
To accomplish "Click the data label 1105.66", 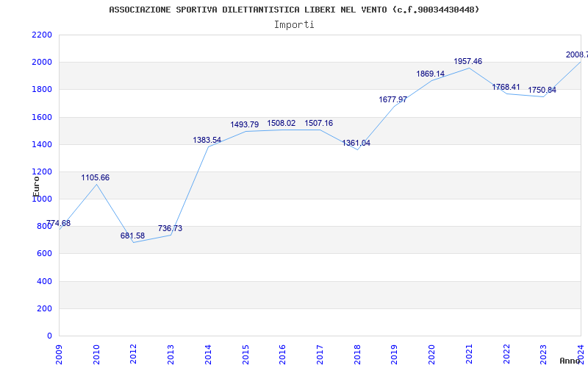I will pyautogui.click(x=96, y=177).
